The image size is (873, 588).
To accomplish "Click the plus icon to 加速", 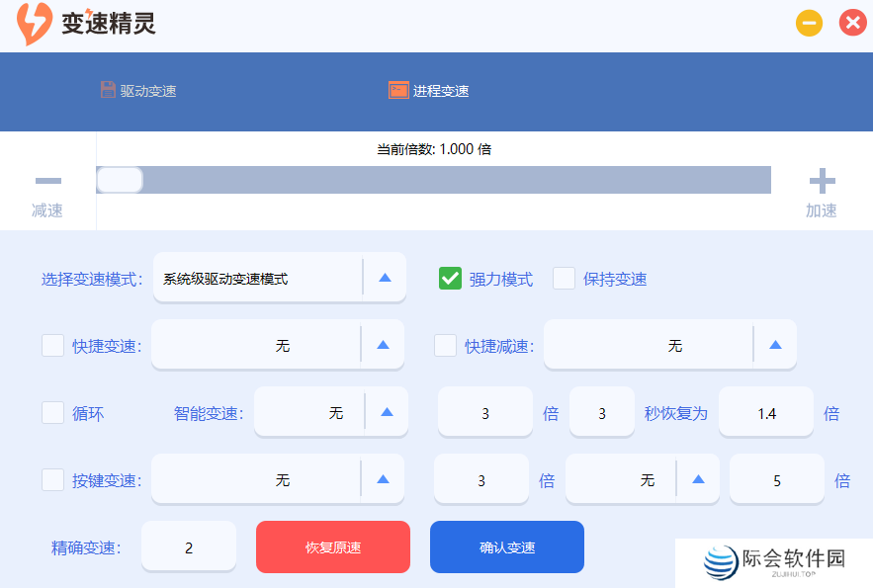I will pyautogui.click(x=822, y=180).
